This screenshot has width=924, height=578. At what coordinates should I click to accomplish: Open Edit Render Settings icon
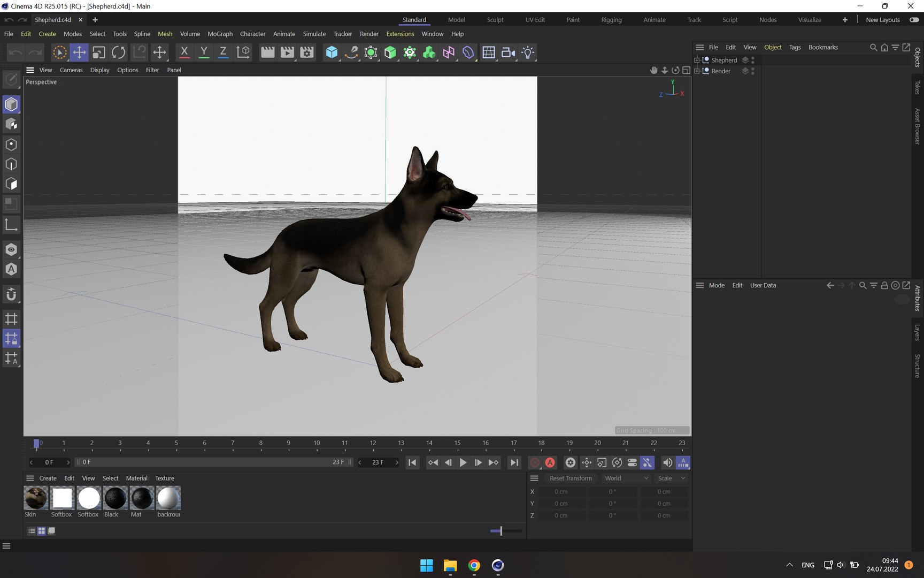[307, 52]
